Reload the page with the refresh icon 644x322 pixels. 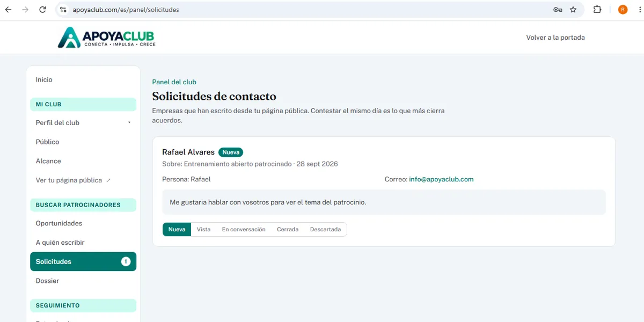pos(42,10)
